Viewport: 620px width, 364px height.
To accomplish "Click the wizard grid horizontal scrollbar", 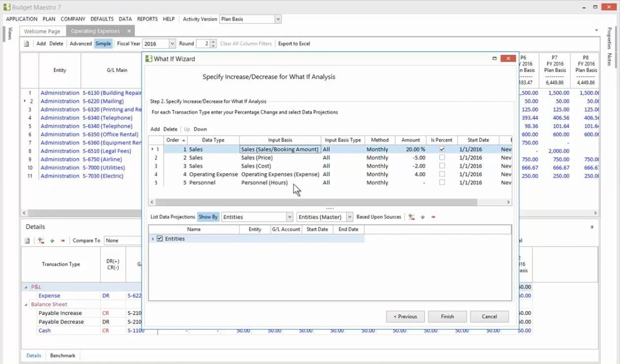I will click(317, 202).
